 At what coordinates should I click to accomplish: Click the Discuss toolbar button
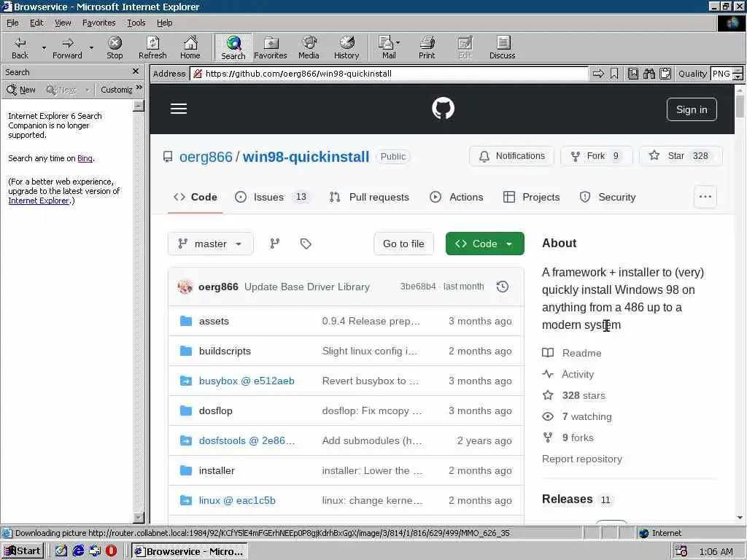pos(502,47)
